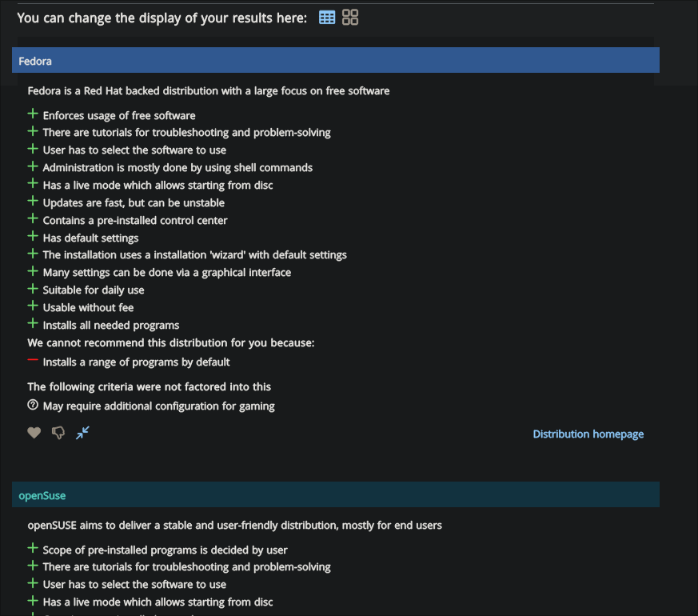
Task: Expand the openSuse result header
Action: 336,494
